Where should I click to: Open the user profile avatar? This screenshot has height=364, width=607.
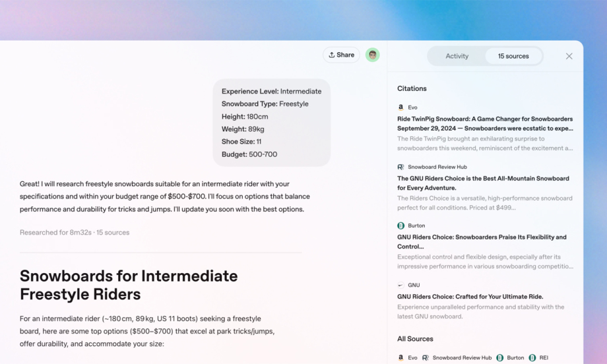coord(373,55)
